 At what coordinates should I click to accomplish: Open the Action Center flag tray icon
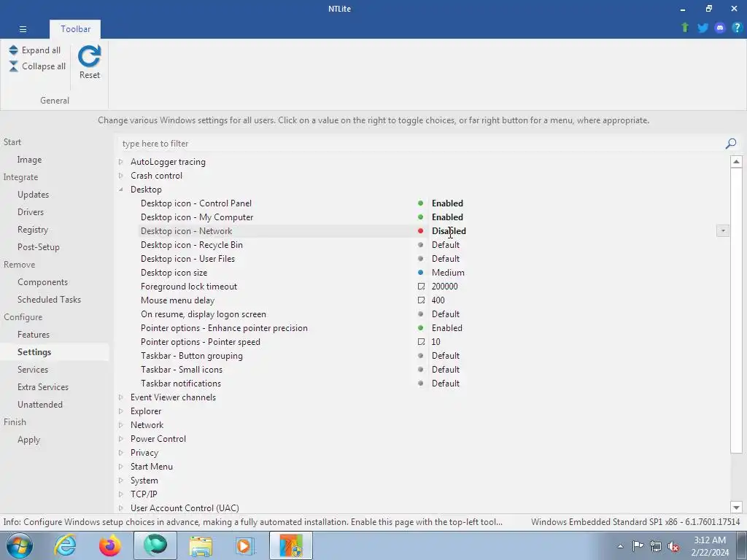coord(638,546)
